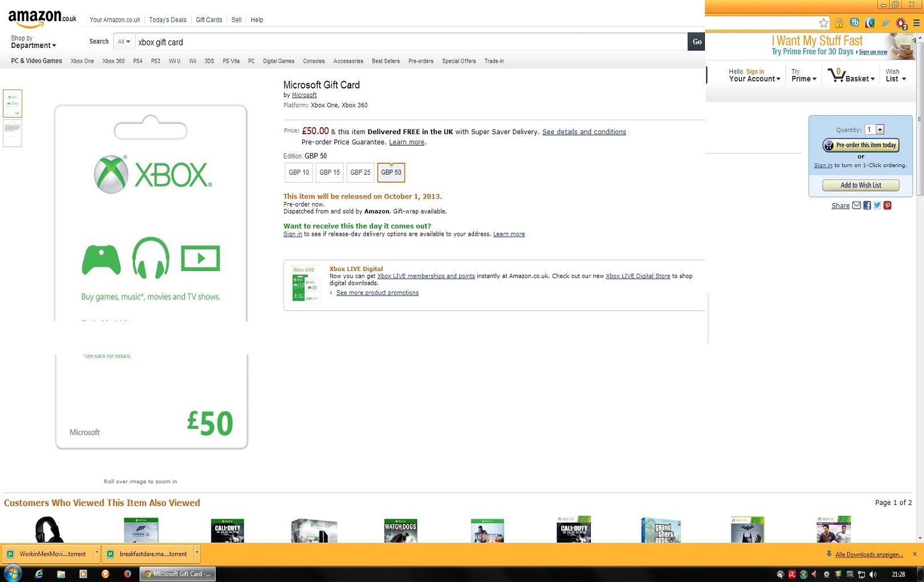Bookmark this page with the star icon

tap(823, 23)
